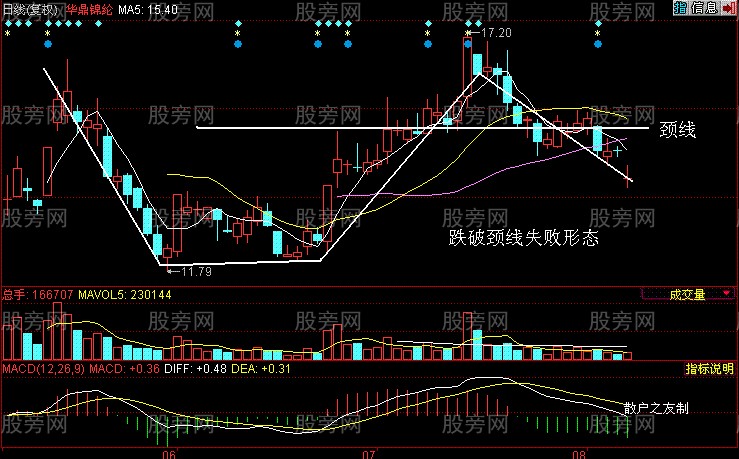
Task: Click the red arrow sidebar toggle icon
Action: pos(729,8)
